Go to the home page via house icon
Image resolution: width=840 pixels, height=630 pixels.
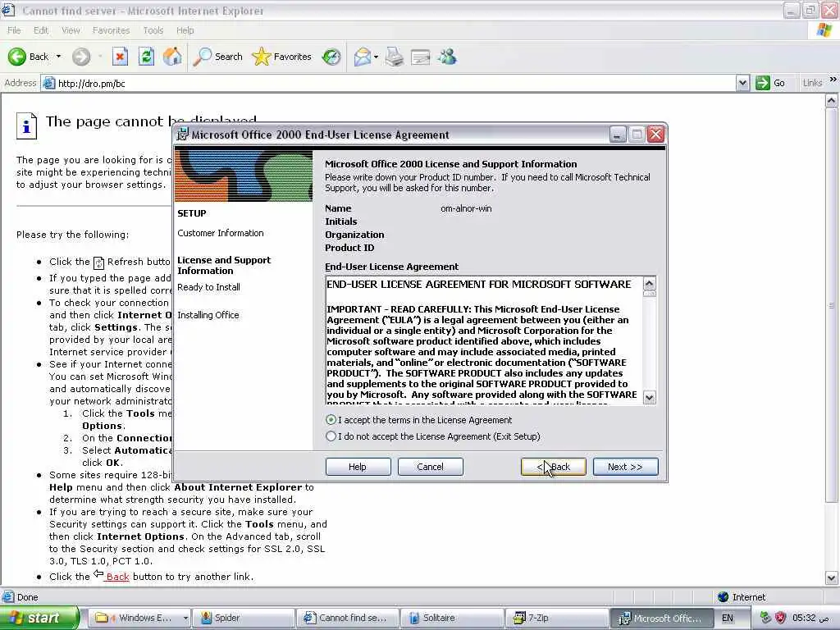[172, 57]
